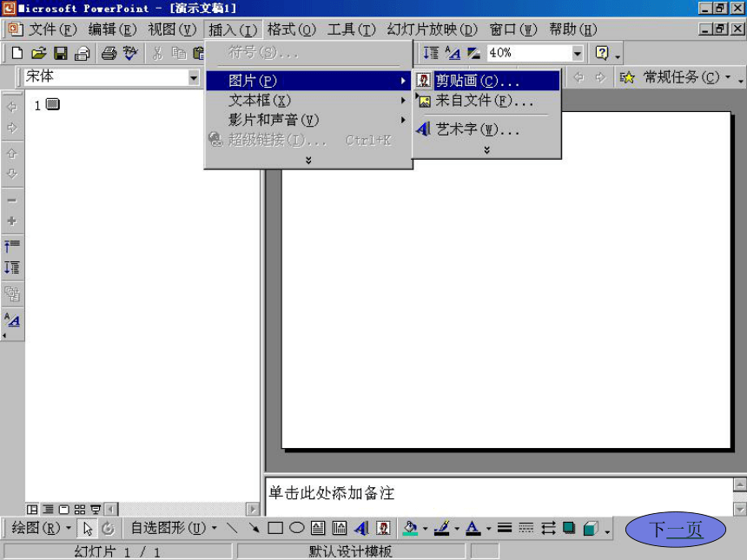Screen dimensions: 747x560
Task: Choose the Select Objects pointer tool
Action: click(x=88, y=528)
